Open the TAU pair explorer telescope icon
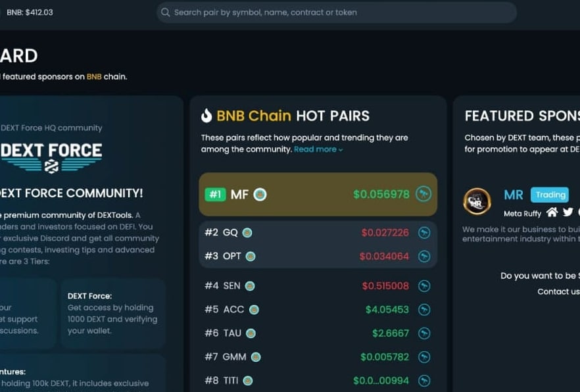Image resolution: width=580 pixels, height=392 pixels. point(424,333)
